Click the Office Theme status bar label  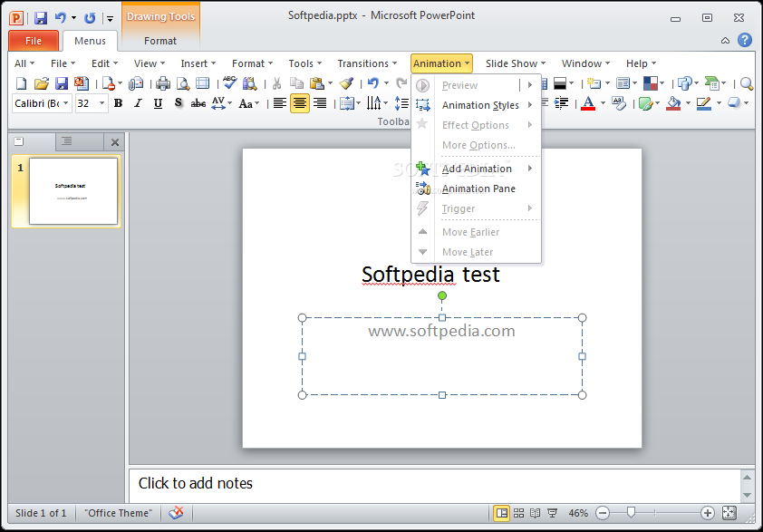point(118,513)
